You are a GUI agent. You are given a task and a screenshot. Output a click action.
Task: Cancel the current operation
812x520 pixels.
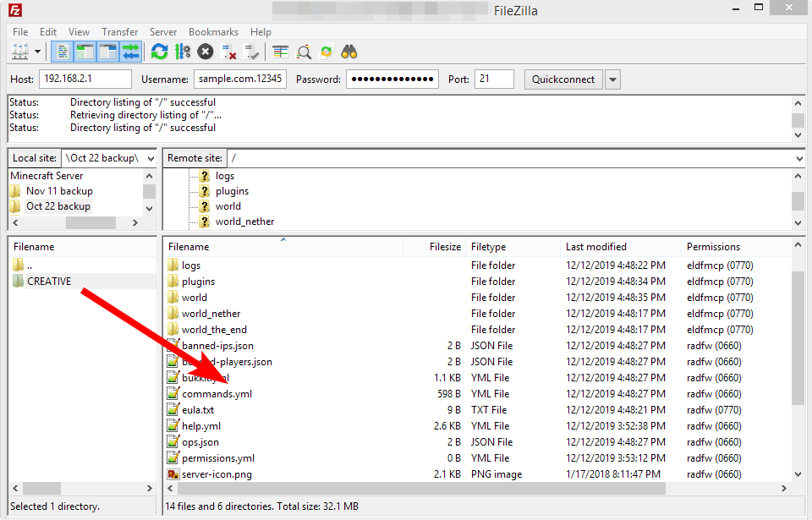pos(206,52)
